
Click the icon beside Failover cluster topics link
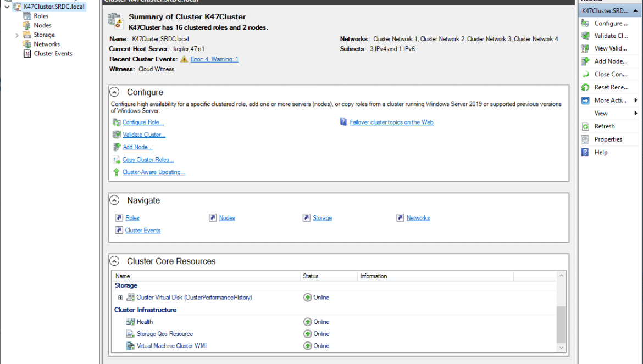pos(343,122)
